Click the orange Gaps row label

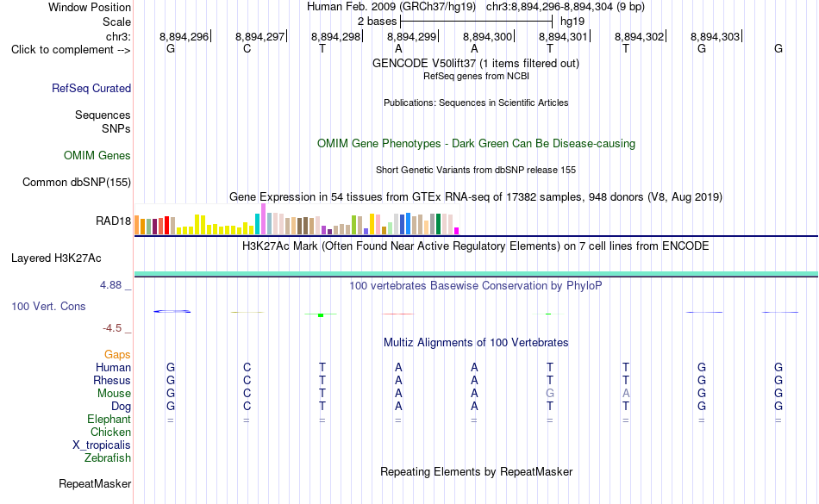(117, 355)
